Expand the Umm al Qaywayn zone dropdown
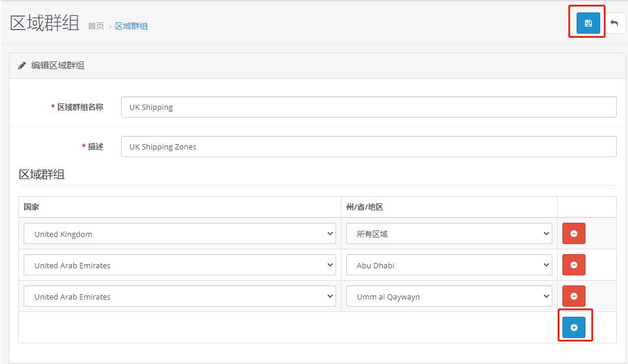Viewport: 628px width, 364px height. (x=449, y=297)
